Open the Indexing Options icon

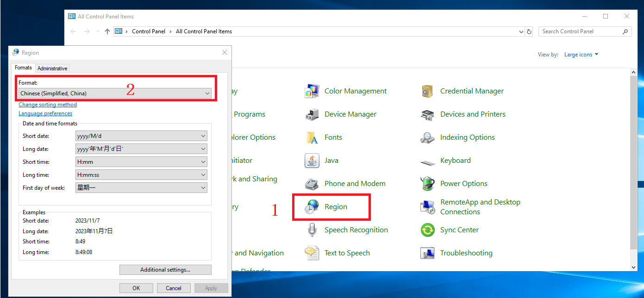(427, 137)
